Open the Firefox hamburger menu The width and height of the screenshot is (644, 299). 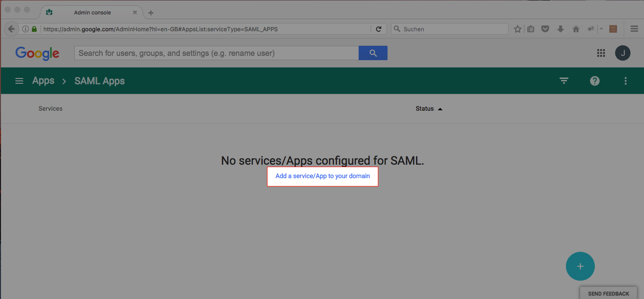[x=634, y=29]
